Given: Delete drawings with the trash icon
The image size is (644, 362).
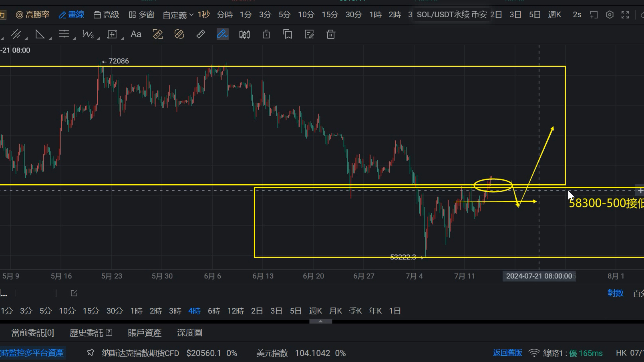Looking at the screenshot, I should 331,34.
